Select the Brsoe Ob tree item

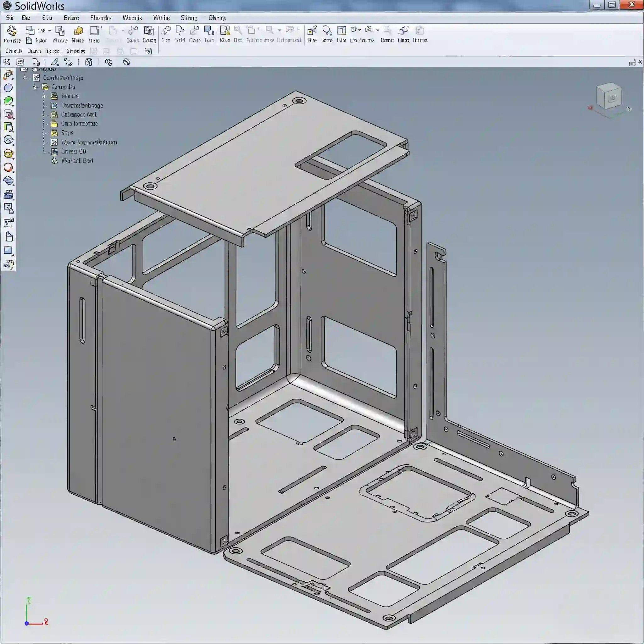(73, 151)
